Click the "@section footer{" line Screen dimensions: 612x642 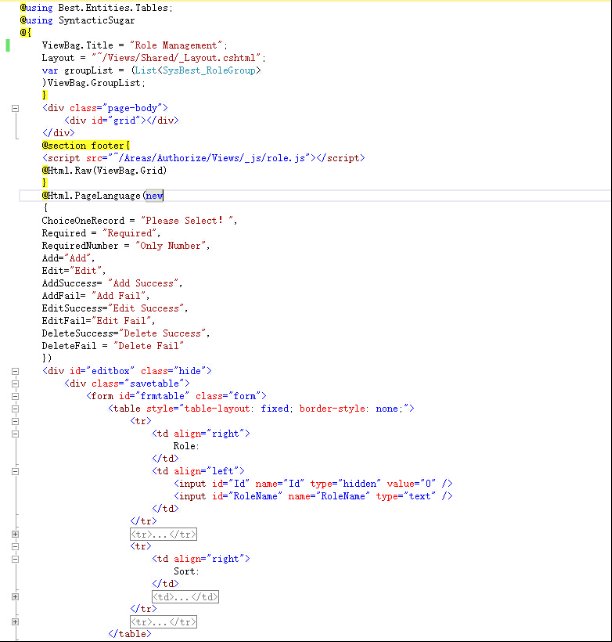tap(86, 145)
